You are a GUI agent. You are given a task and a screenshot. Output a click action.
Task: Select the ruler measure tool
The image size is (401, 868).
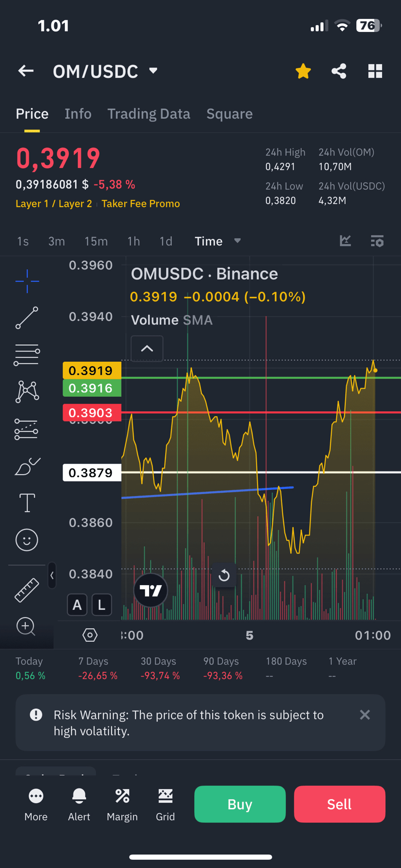click(x=27, y=590)
